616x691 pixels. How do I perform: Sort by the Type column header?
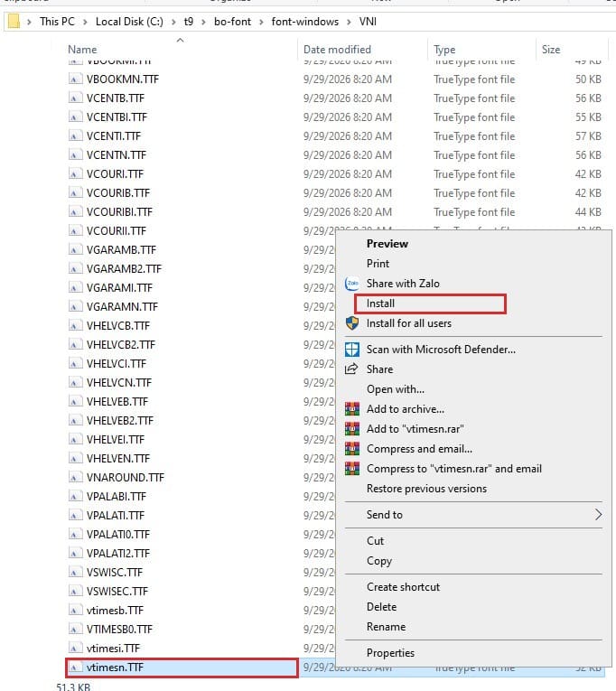(x=444, y=50)
